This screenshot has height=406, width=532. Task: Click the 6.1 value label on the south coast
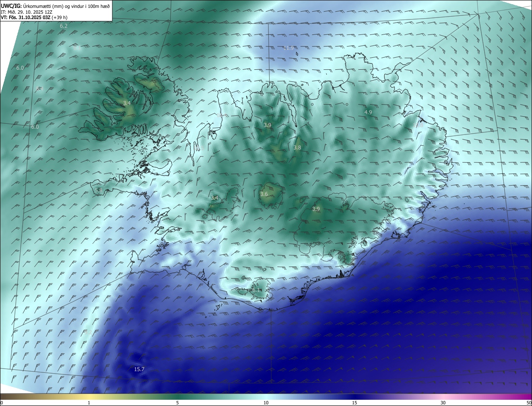tap(256, 290)
